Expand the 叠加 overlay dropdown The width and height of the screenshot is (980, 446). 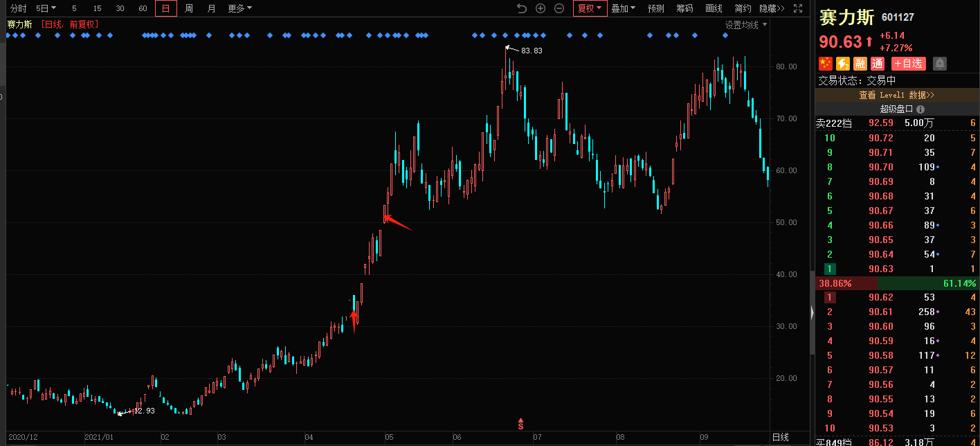623,8
